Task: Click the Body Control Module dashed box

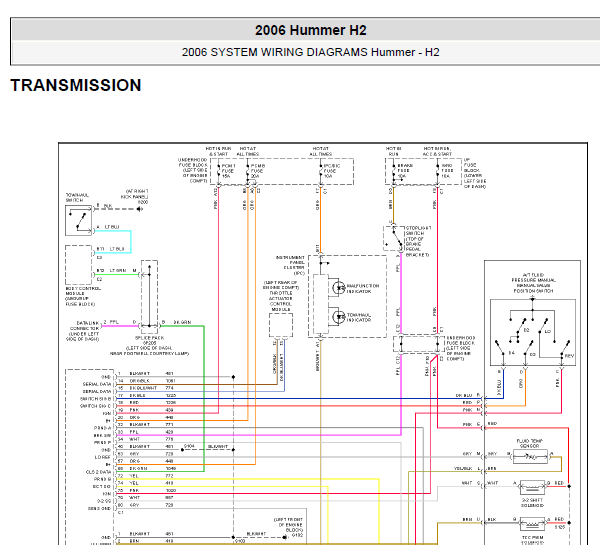Action: click(78, 265)
